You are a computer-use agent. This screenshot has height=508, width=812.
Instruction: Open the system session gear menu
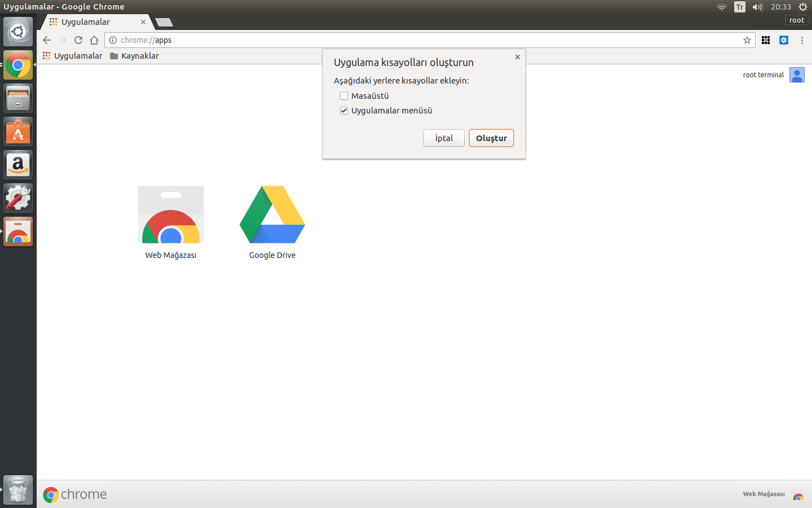803,7
